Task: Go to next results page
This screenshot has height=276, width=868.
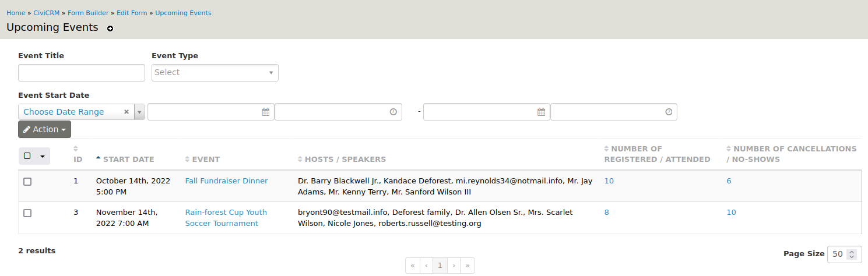Action: click(454, 266)
